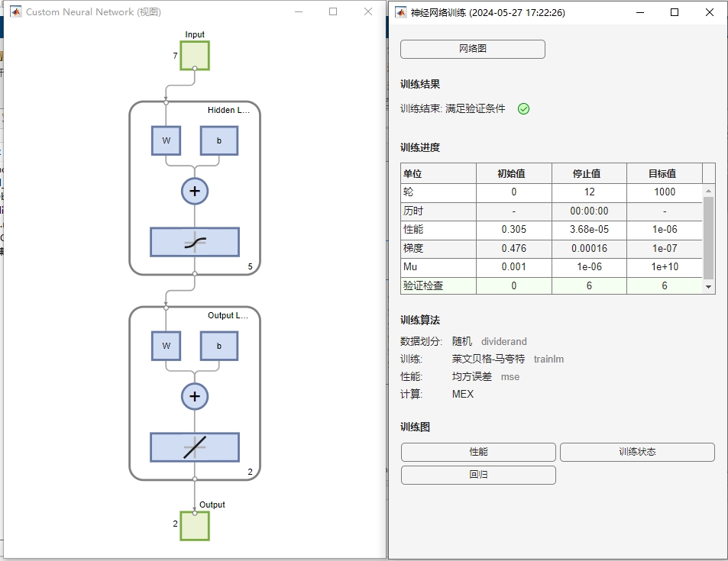
Task: Click the summation node in the Hidden Layer
Action: pos(195,191)
